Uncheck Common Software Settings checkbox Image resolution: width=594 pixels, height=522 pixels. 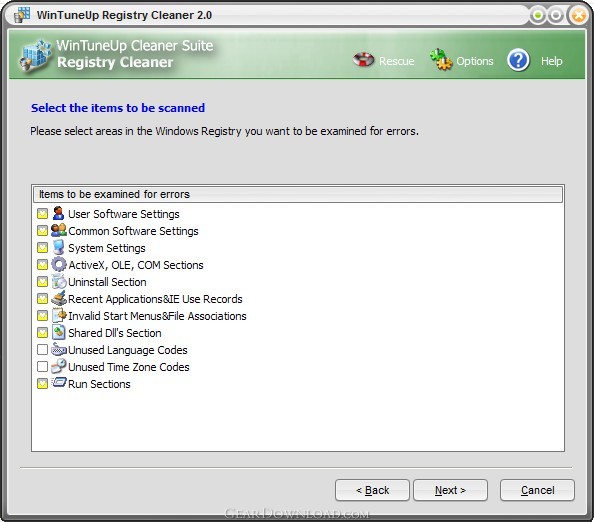[42, 231]
